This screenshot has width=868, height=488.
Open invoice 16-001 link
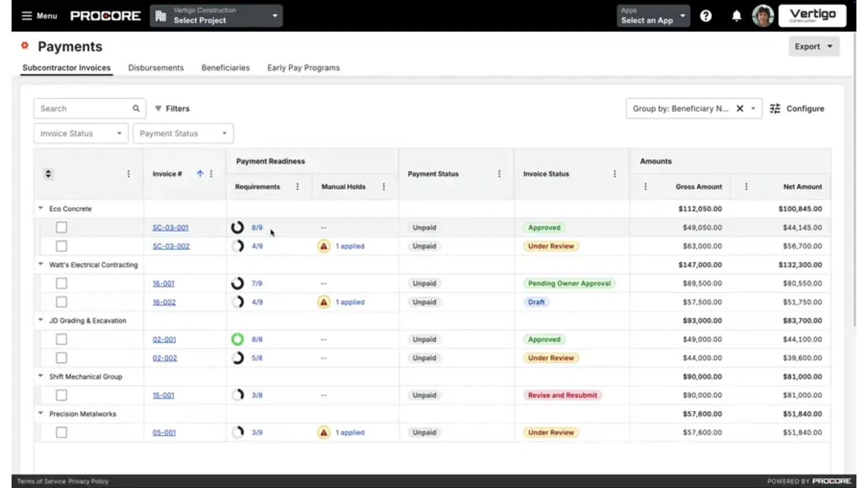pos(163,284)
